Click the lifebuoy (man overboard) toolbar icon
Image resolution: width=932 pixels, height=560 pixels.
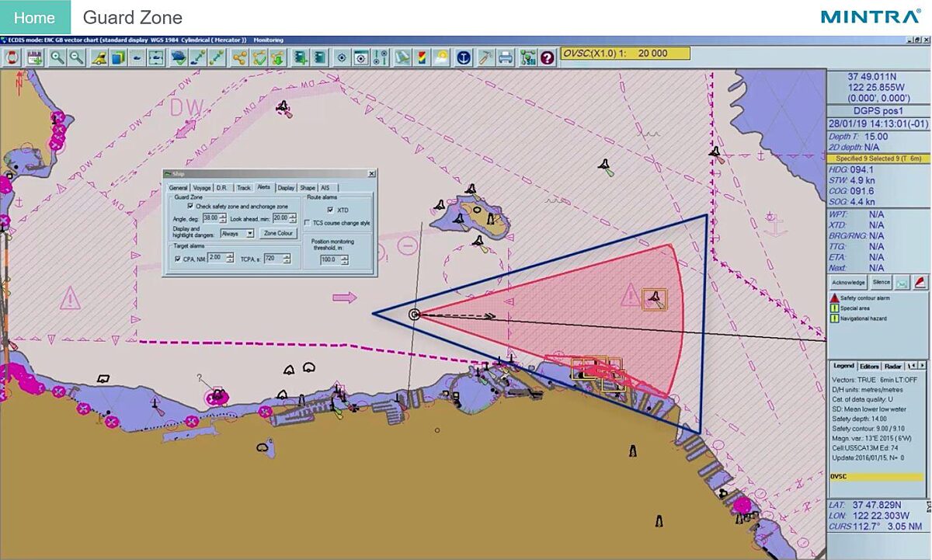[10, 57]
